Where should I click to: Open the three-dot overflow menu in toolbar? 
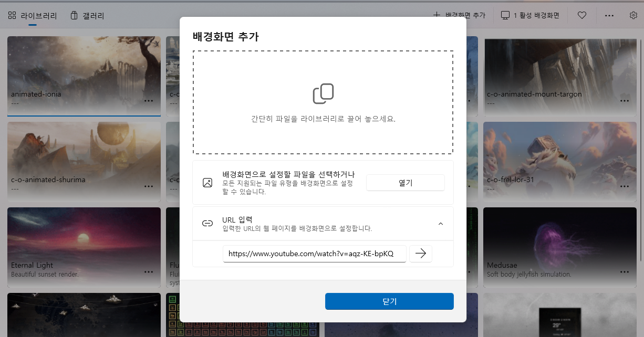tap(609, 15)
